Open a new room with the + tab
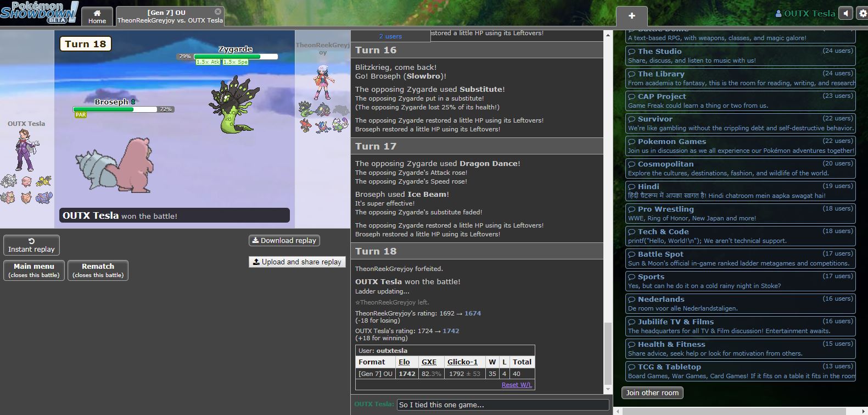 click(x=632, y=16)
